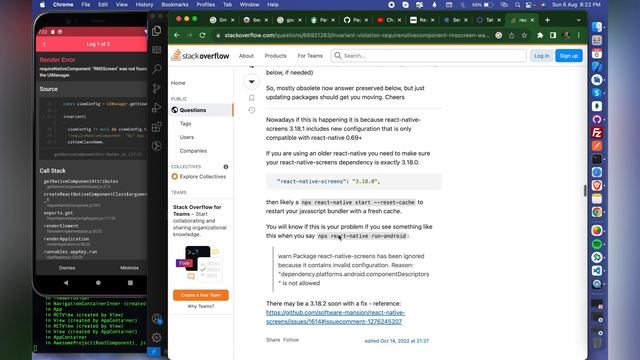Image resolution: width=640 pixels, height=360 pixels.
Task: Tap Minimize in emulator error screen
Action: (x=129, y=268)
